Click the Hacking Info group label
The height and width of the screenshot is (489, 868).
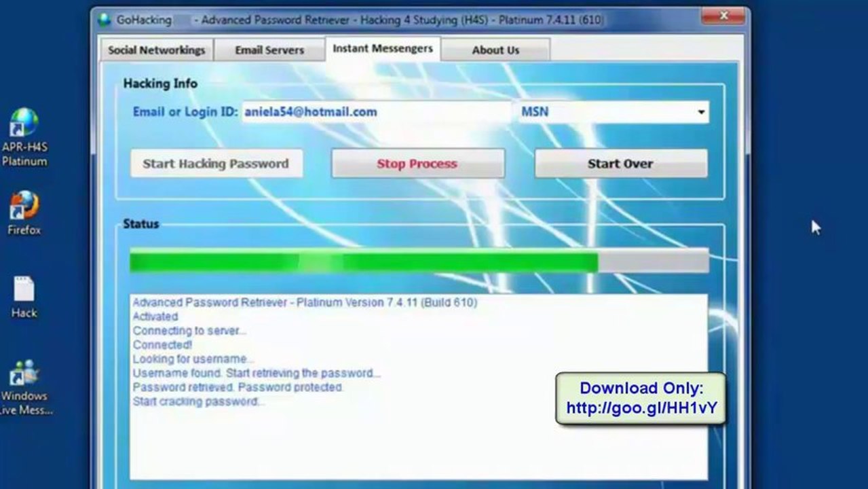[160, 84]
